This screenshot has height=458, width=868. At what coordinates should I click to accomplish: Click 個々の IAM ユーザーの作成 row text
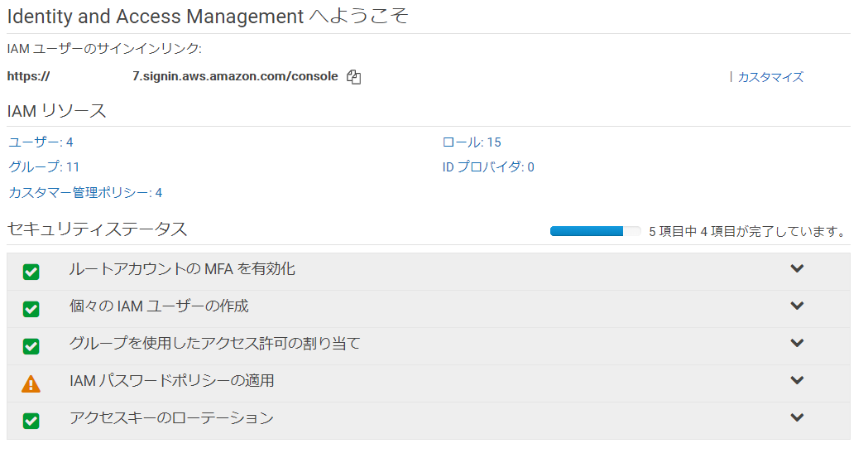159,306
